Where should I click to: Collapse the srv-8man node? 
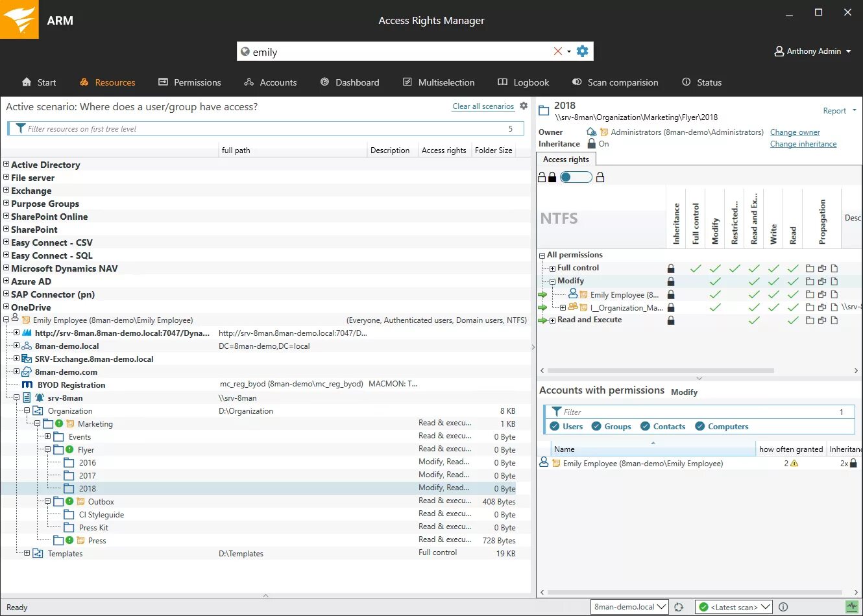(16, 397)
